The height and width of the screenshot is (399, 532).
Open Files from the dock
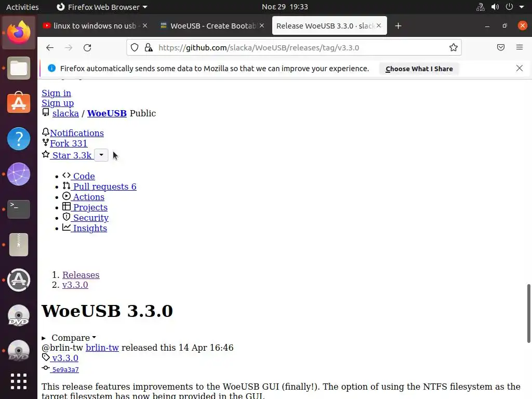coord(19,68)
